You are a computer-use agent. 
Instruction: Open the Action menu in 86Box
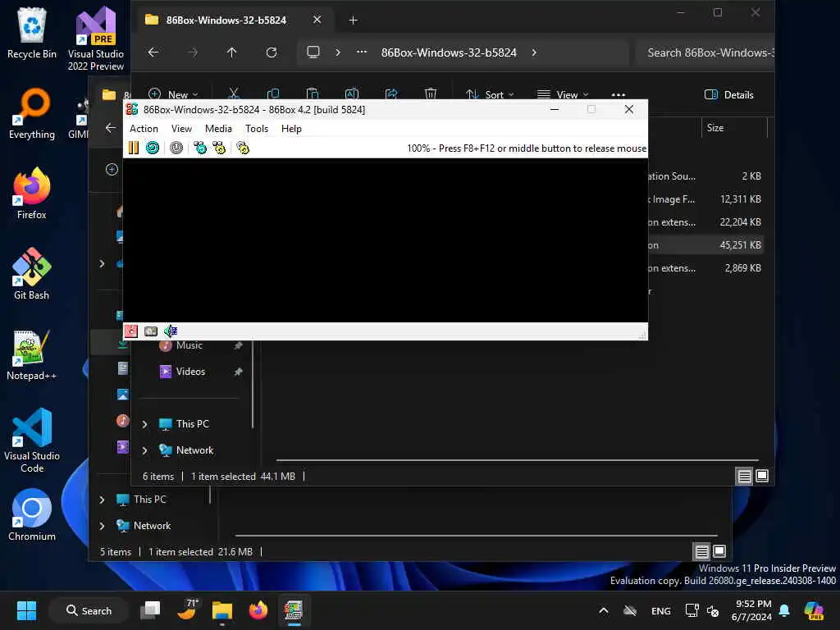(x=144, y=129)
